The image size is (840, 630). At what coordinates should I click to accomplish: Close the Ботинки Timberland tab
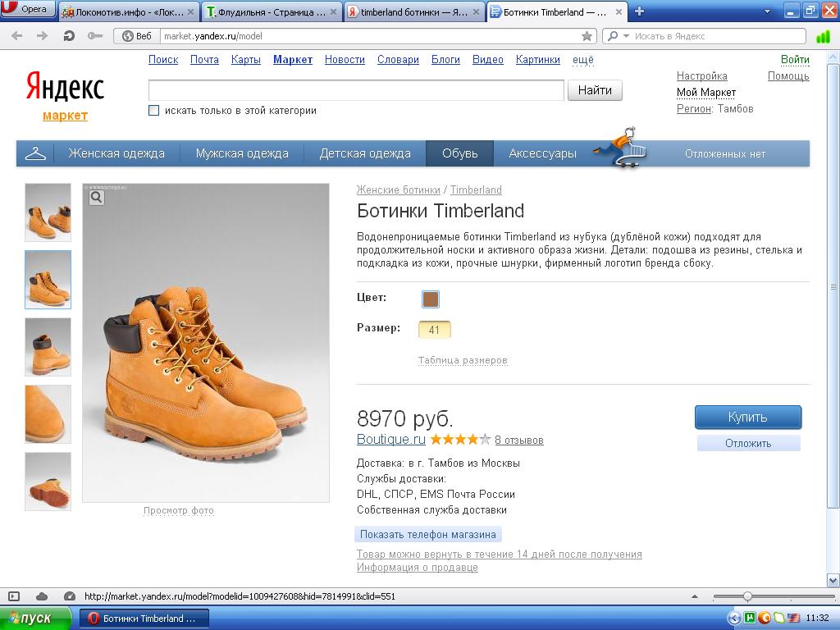coord(619,11)
